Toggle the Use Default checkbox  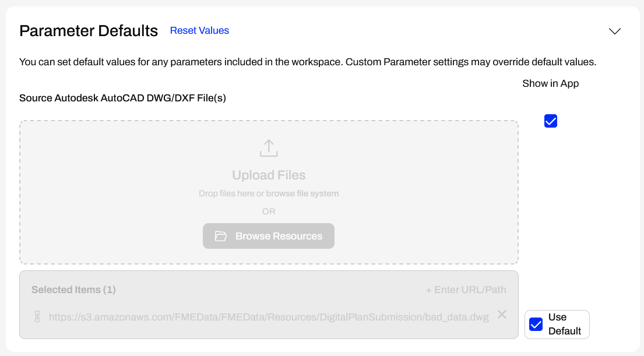click(x=536, y=325)
